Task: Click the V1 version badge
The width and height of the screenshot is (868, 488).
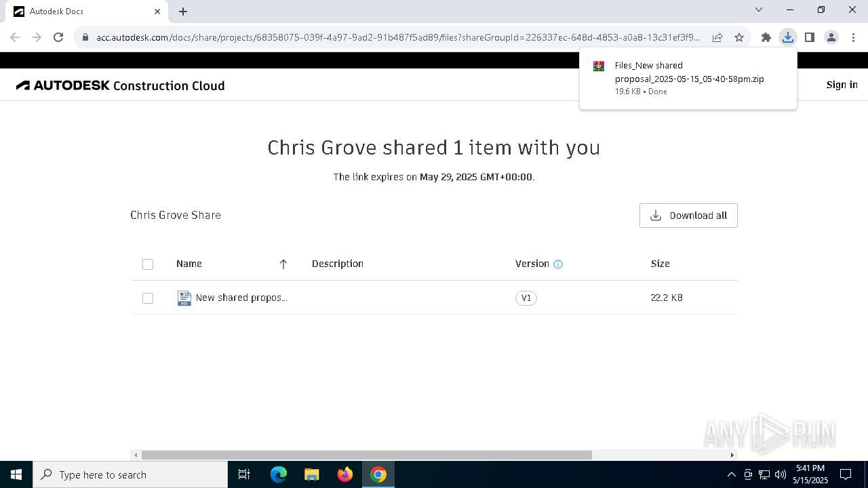Action: coord(526,298)
